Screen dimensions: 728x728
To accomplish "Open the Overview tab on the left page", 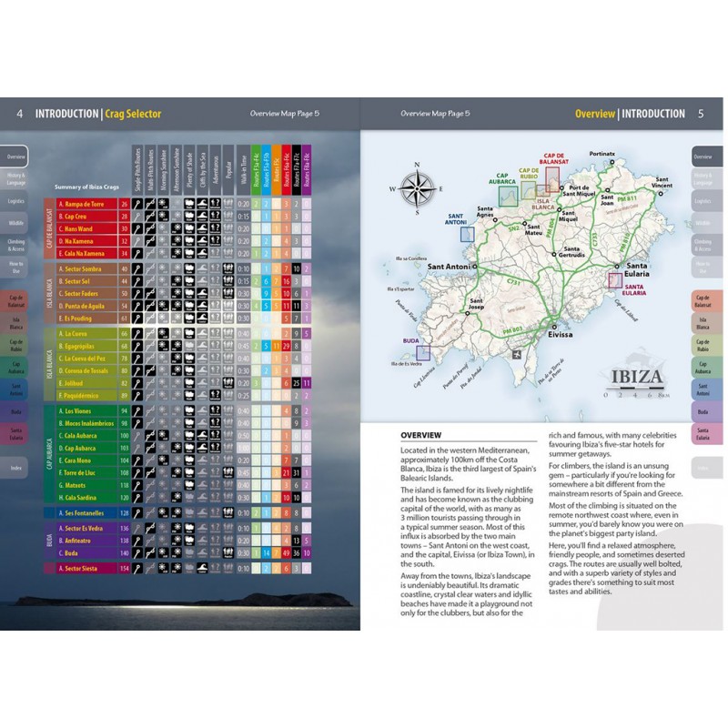I will (x=15, y=156).
